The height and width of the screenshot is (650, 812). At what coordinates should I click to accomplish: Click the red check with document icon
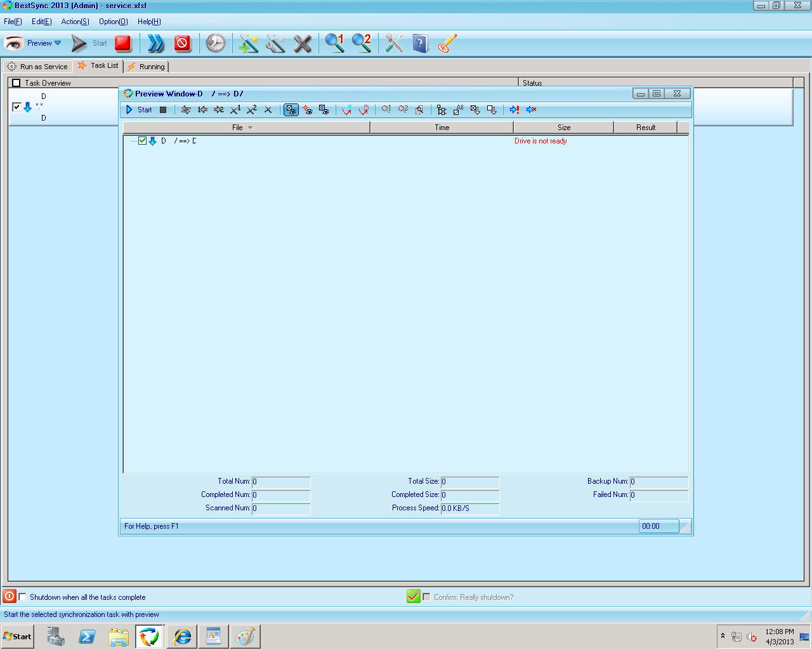(363, 110)
